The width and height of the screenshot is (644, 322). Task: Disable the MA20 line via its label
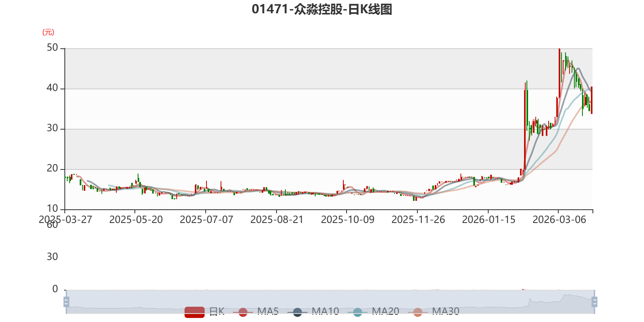coord(386,311)
